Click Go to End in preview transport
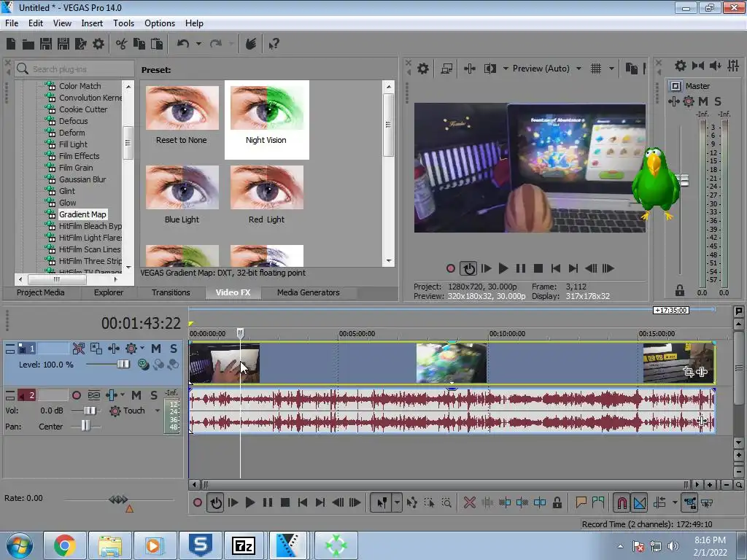Screen dimensions: 747x560 coord(573,268)
